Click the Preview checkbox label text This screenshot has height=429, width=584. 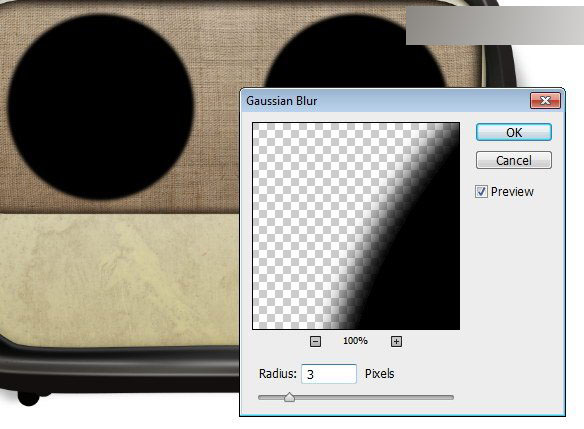click(x=512, y=192)
